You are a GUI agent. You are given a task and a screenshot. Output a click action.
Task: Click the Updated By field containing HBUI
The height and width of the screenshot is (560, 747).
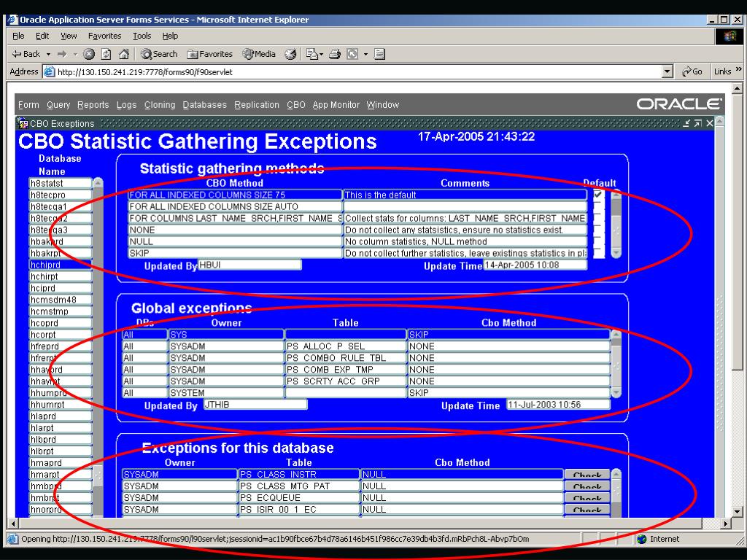(x=249, y=265)
